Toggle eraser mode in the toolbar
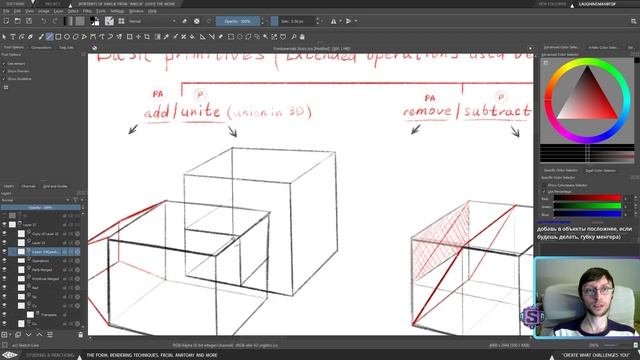 click(185, 21)
